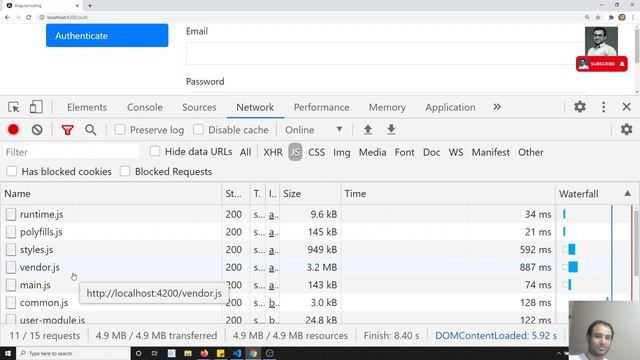
Task: Open main.js request details
Action: [35, 285]
